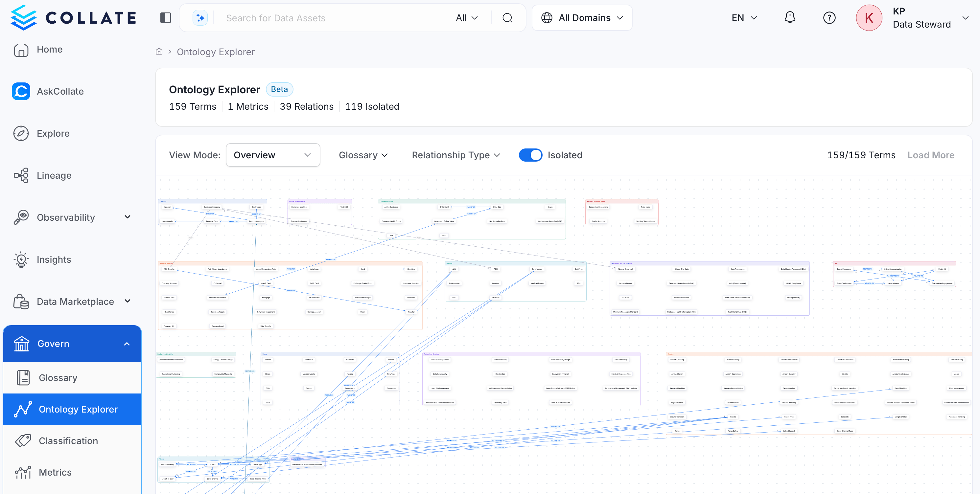The image size is (980, 494).
Task: Open the All Domains dropdown
Action: 582,18
